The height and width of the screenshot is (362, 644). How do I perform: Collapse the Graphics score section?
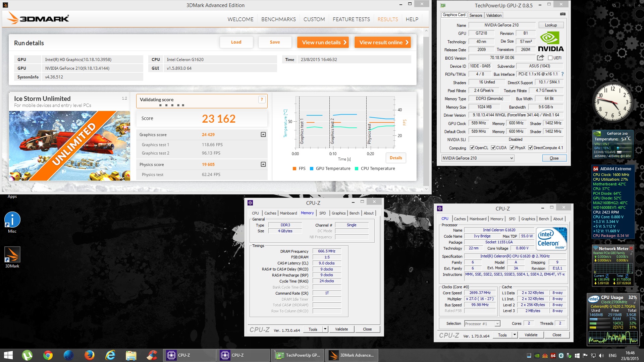point(263,134)
